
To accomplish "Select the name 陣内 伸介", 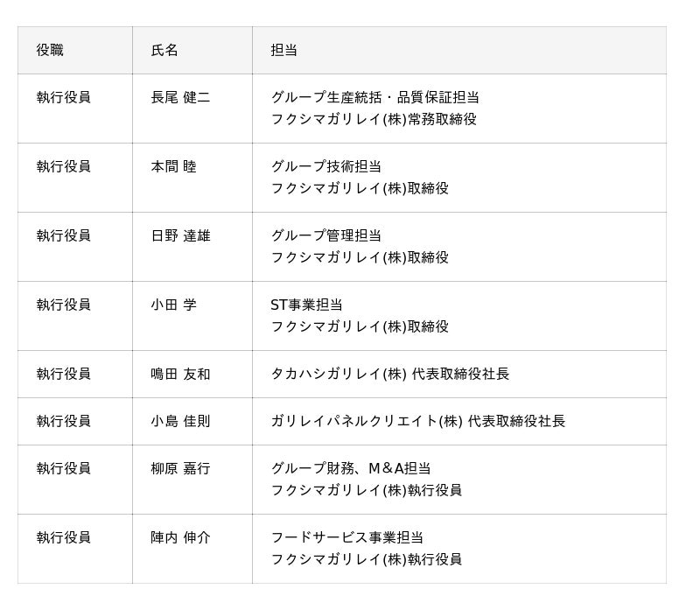I will coord(180,538).
